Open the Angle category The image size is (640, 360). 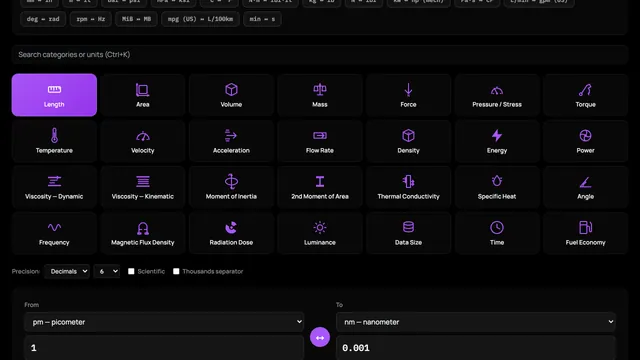tap(585, 187)
